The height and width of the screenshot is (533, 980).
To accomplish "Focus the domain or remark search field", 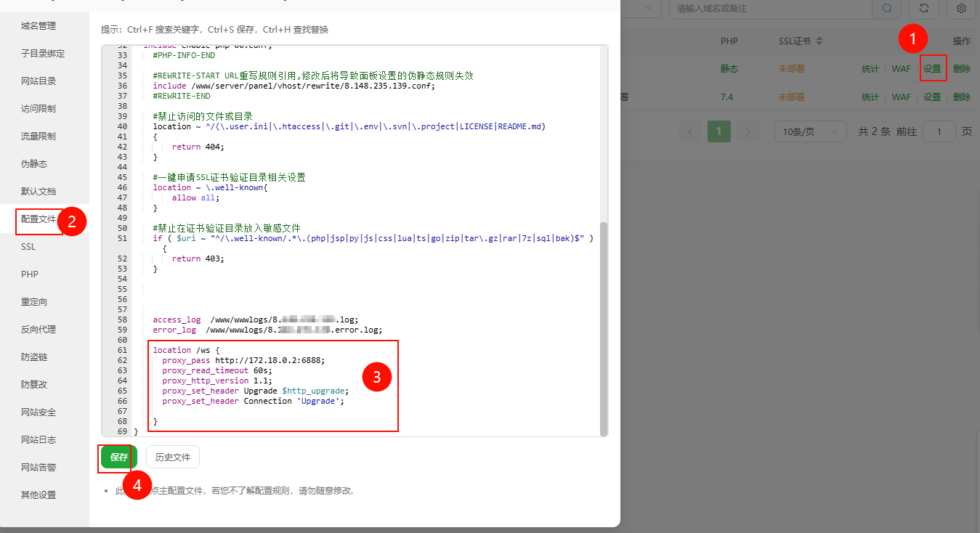I will [x=771, y=8].
